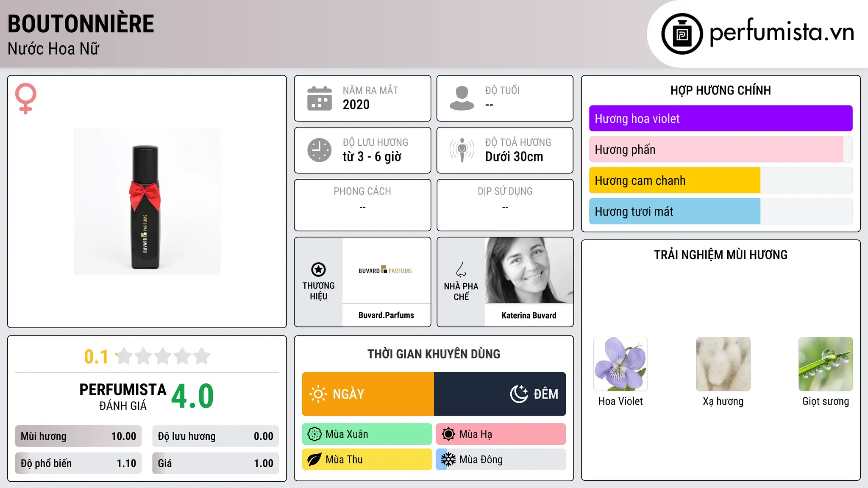Click the Xạ hương caption
This screenshot has height=488, width=868.
pyautogui.click(x=723, y=401)
